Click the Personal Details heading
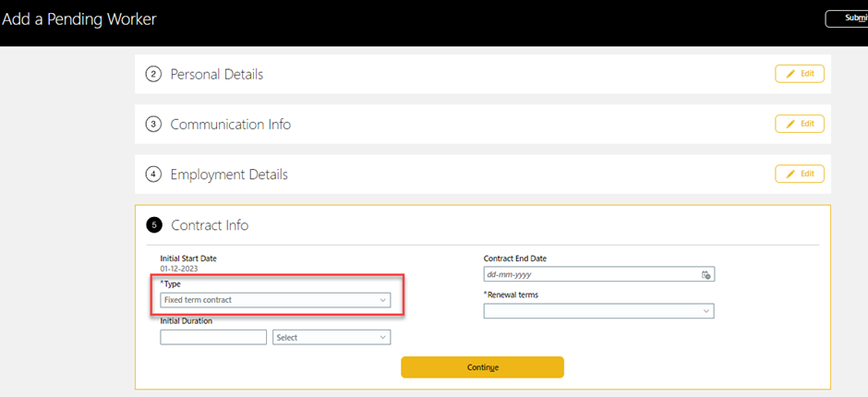 click(216, 74)
